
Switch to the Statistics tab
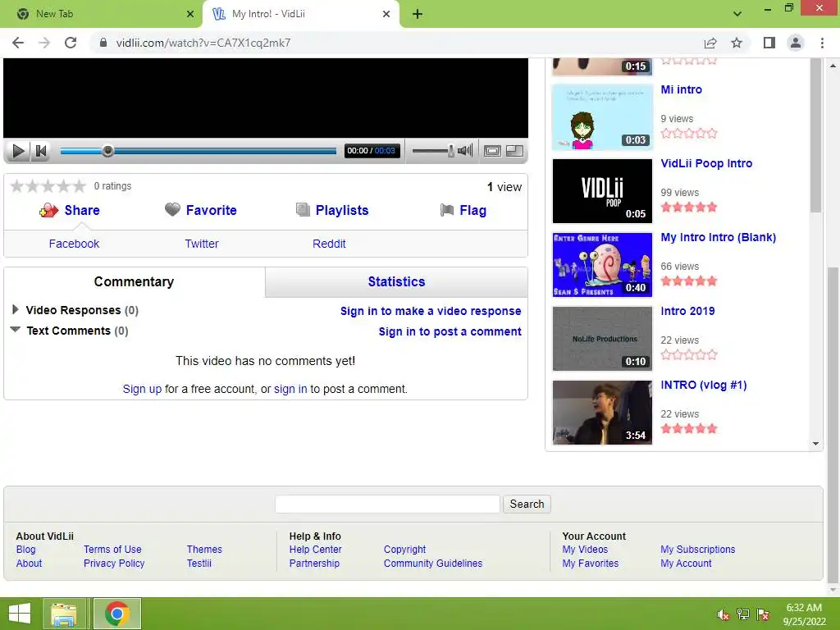396,282
